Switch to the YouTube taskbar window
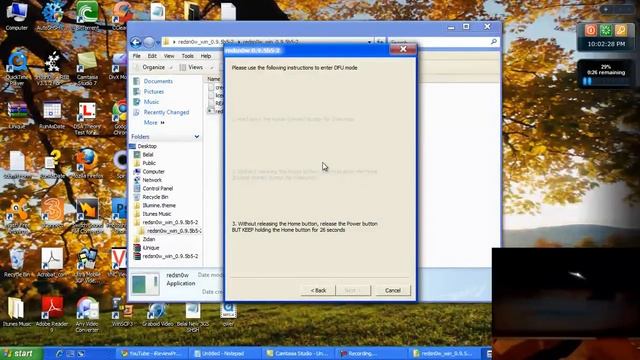 pos(153,353)
